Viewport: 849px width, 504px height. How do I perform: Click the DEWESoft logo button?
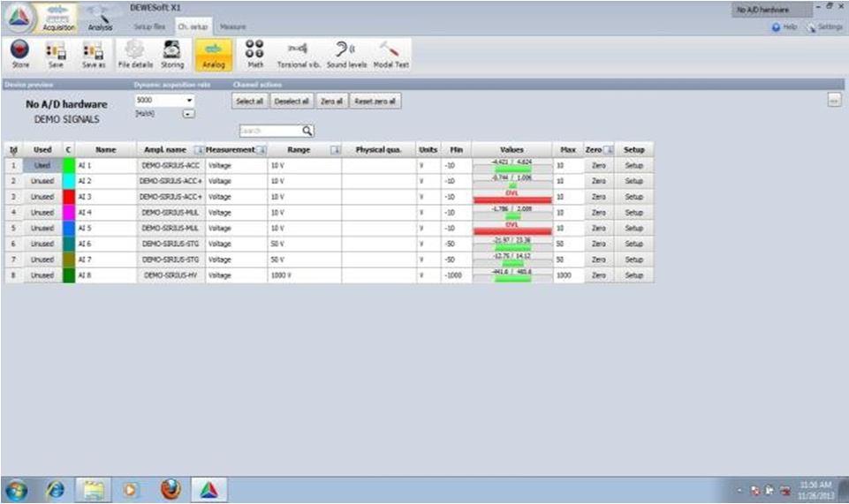[x=19, y=18]
